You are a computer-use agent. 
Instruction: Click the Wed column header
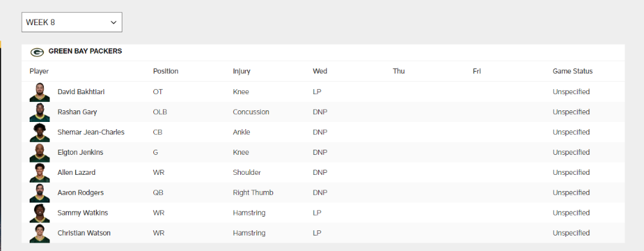click(x=320, y=71)
